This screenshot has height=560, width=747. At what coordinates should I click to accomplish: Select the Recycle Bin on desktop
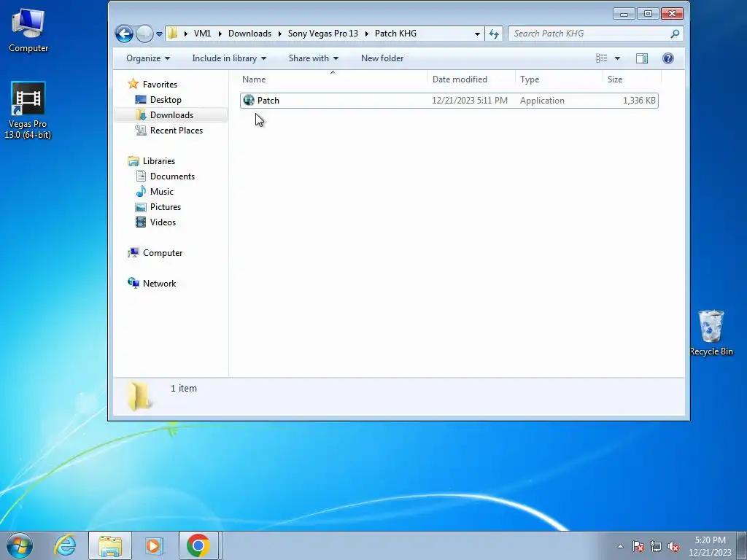pyautogui.click(x=711, y=332)
